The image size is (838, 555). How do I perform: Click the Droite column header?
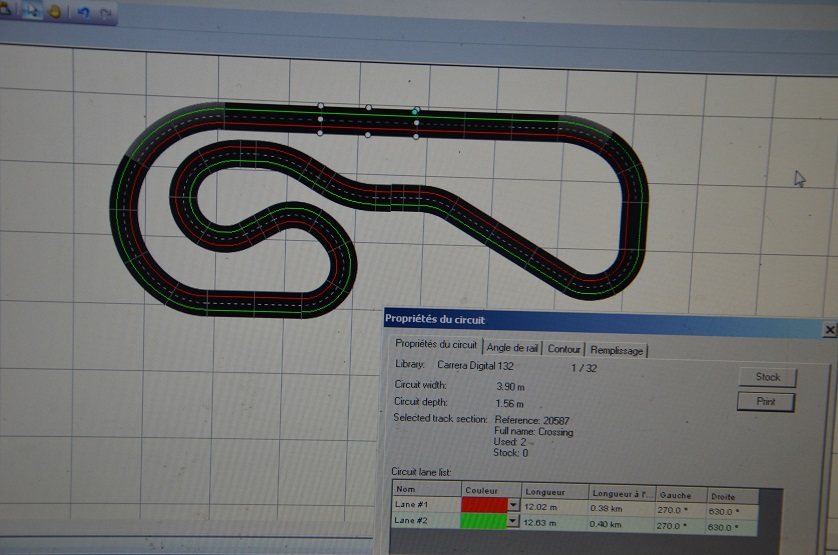point(733,497)
